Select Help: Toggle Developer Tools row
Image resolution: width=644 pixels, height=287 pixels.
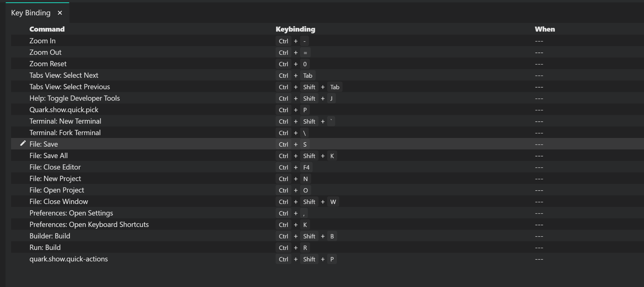click(x=327, y=98)
